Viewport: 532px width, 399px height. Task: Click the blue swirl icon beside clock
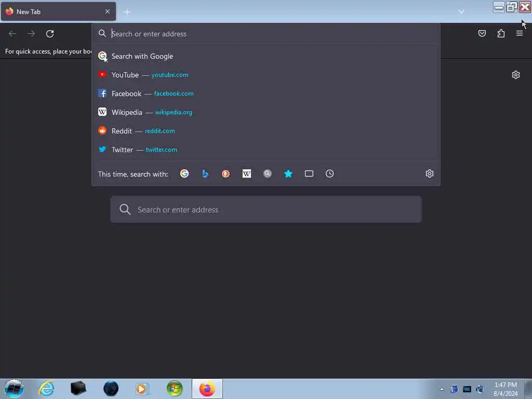[480, 389]
